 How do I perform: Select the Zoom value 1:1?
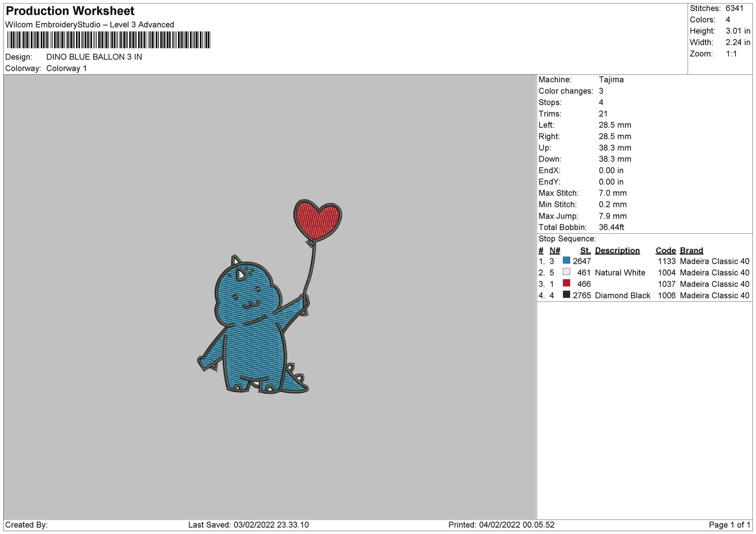click(x=731, y=54)
